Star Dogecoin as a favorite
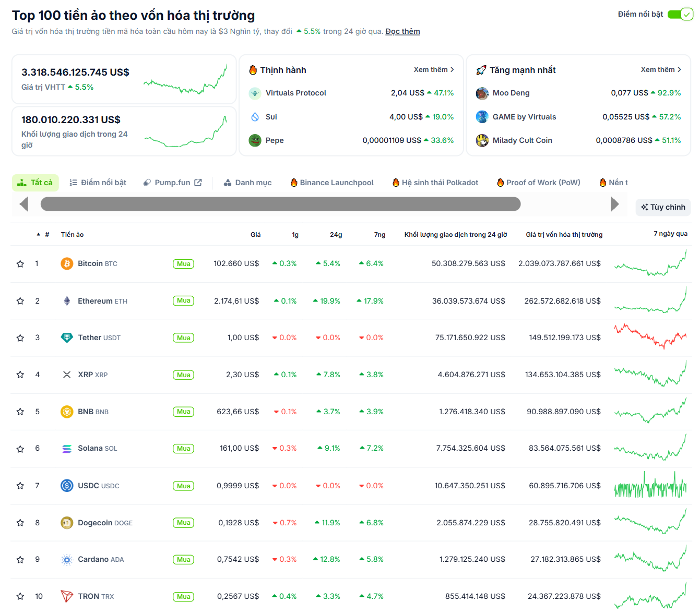The width and height of the screenshot is (700, 614). 20,523
